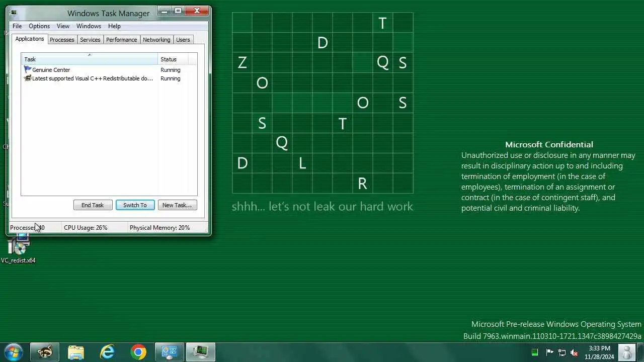Click the Switch To button
The image size is (644, 362).
coord(135,205)
